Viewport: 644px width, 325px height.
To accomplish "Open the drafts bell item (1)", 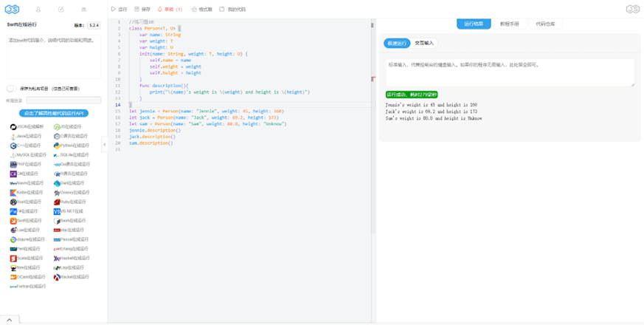I will point(170,9).
